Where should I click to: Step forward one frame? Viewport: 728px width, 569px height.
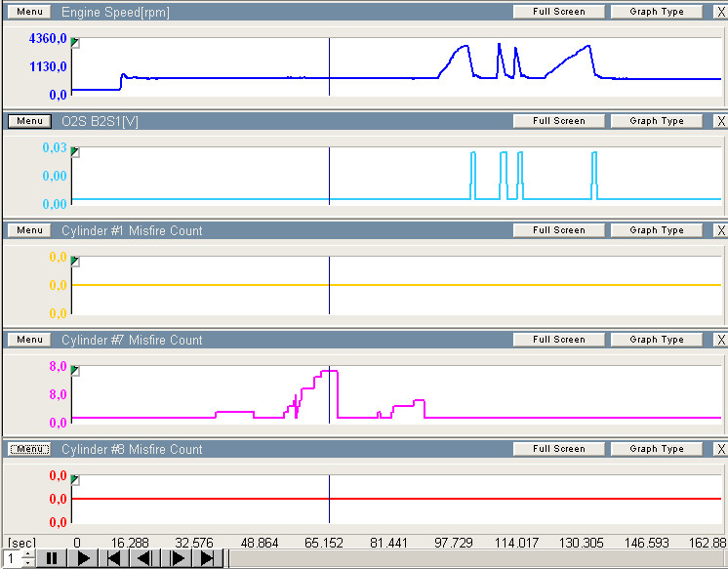177,558
